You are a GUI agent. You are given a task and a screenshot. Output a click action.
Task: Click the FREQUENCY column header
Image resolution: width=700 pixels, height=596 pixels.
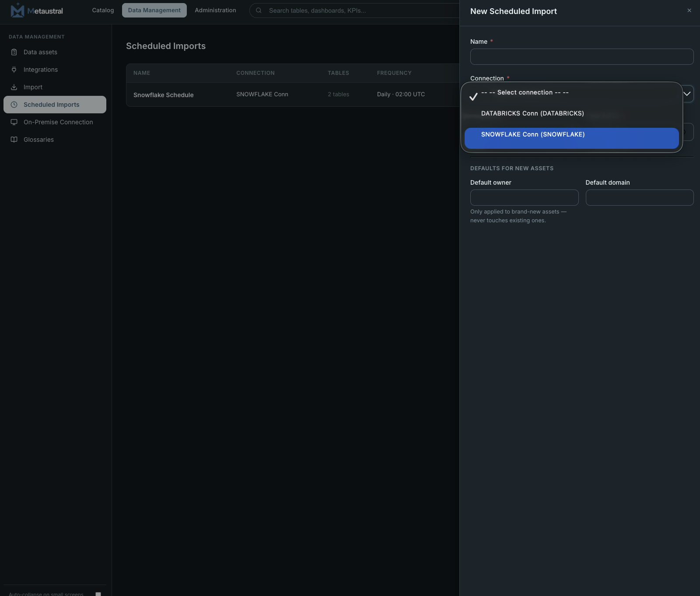coord(394,73)
